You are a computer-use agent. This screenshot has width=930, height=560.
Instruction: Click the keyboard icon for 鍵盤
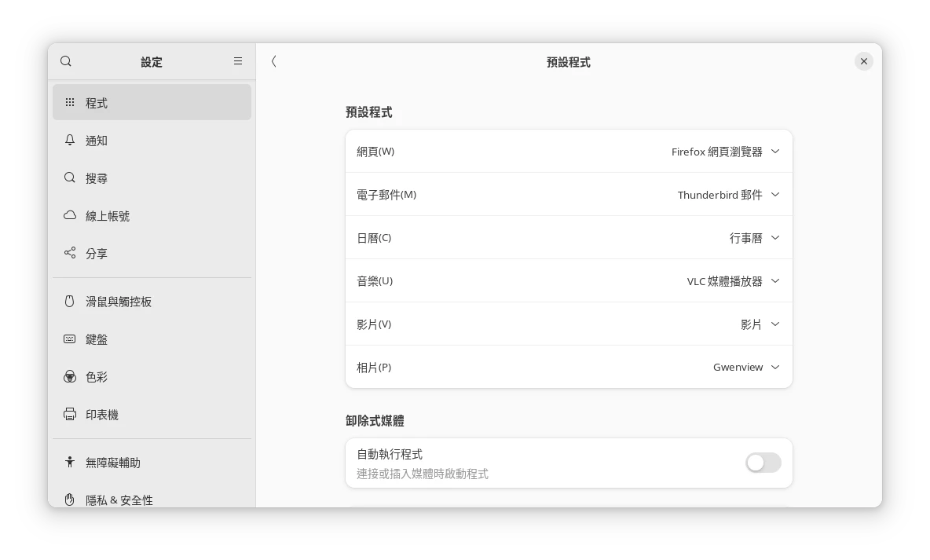pos(70,339)
